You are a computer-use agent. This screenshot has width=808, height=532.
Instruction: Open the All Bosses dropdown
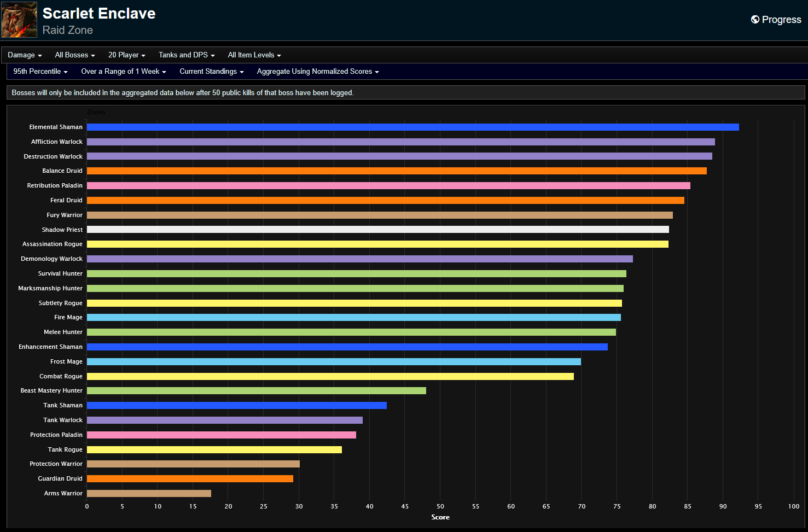[74, 55]
